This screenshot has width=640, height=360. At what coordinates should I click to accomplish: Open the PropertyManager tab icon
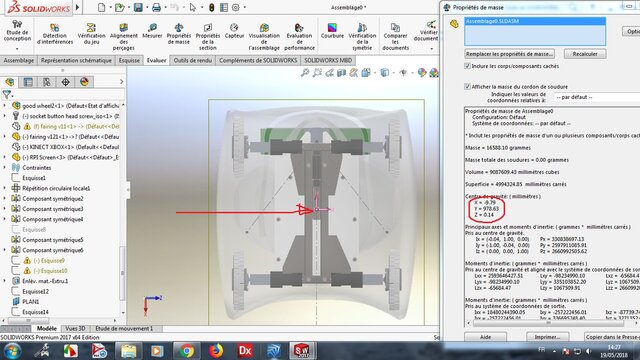(28, 82)
